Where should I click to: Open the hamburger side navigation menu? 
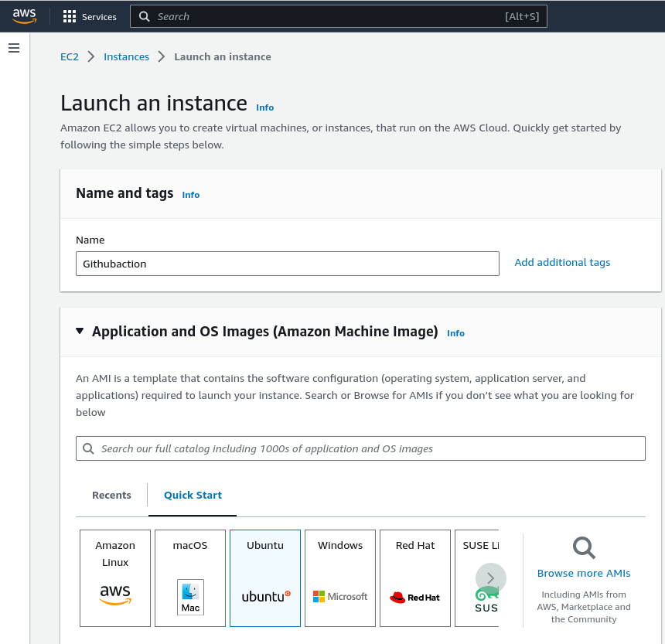click(x=14, y=48)
